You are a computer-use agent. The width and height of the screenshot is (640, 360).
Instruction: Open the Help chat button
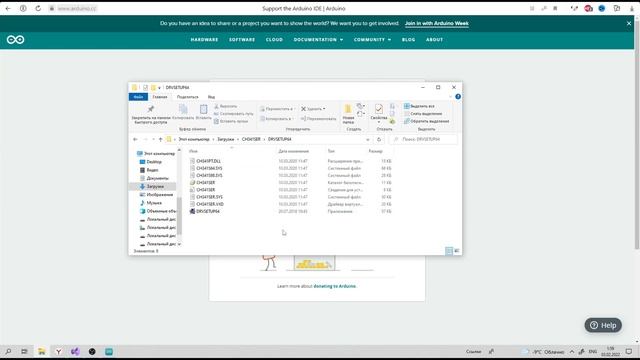pyautogui.click(x=603, y=325)
